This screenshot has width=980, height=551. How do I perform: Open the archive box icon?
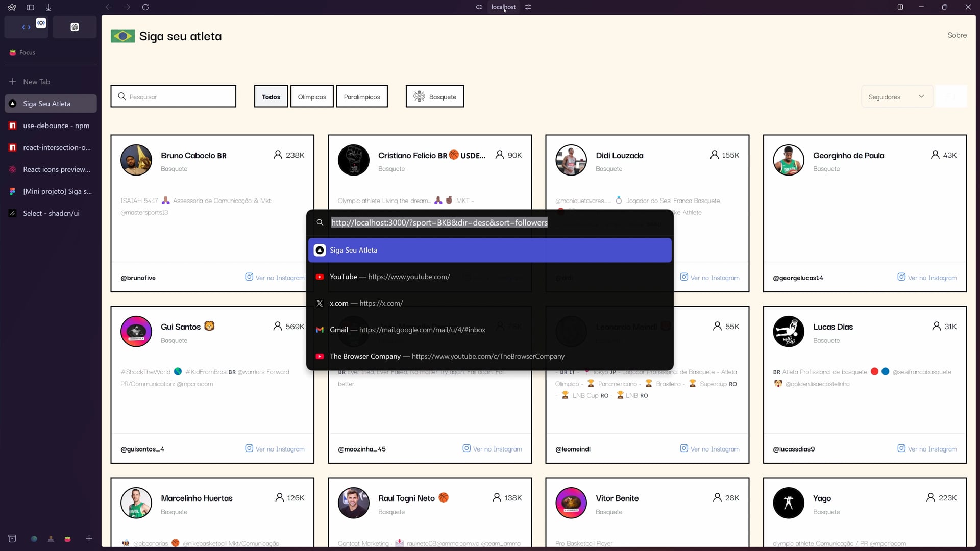click(12, 538)
